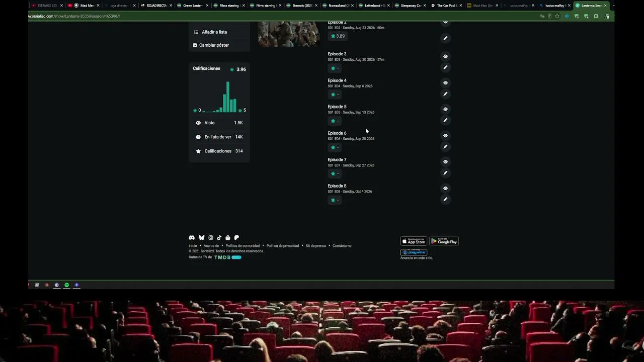Go to the 'Inicio' footer link
The image size is (644, 362).
click(193, 246)
